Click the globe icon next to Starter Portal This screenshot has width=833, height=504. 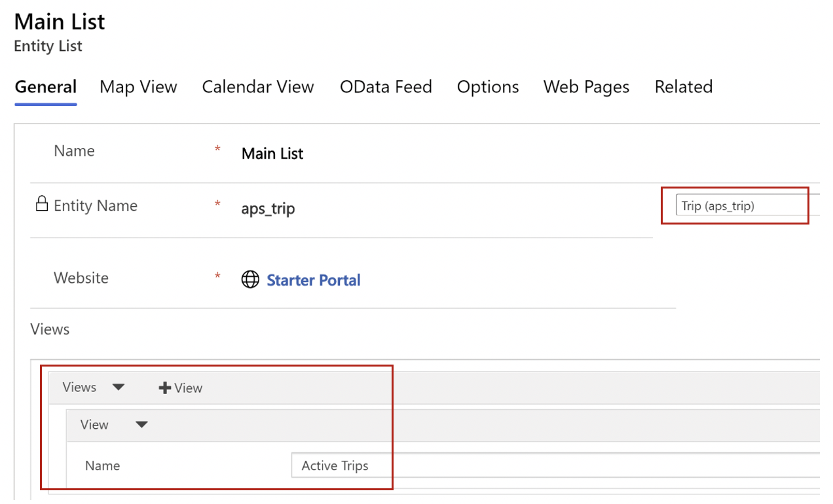(x=250, y=280)
